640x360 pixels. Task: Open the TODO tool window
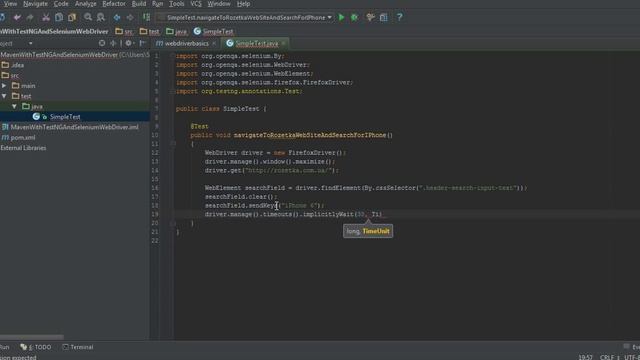tap(36, 347)
